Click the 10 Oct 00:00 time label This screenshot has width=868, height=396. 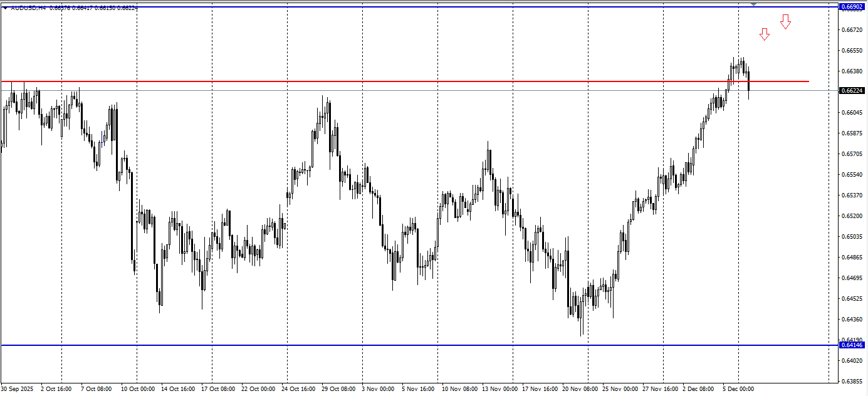click(x=138, y=389)
